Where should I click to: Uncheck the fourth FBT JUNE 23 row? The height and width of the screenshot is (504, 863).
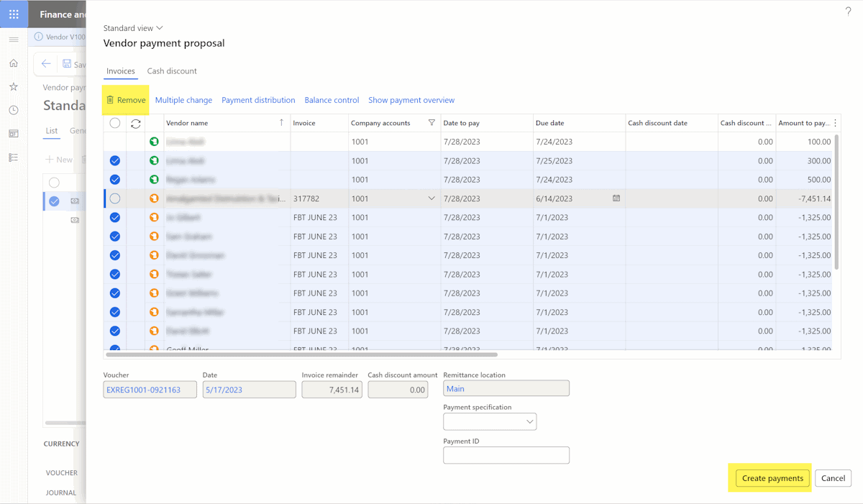pyautogui.click(x=115, y=274)
